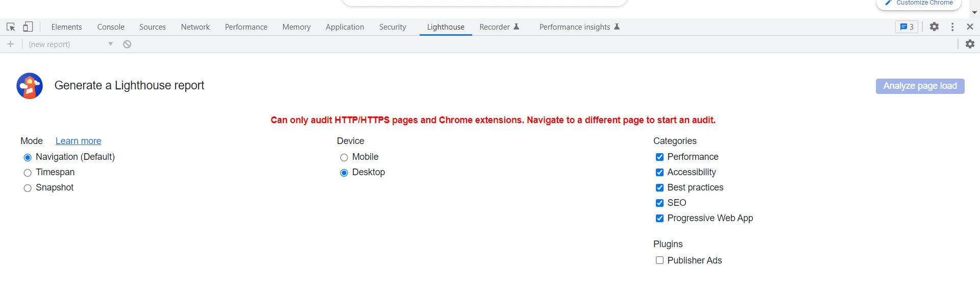Click the clear all reports icon
This screenshot has width=980, height=287.
127,44
